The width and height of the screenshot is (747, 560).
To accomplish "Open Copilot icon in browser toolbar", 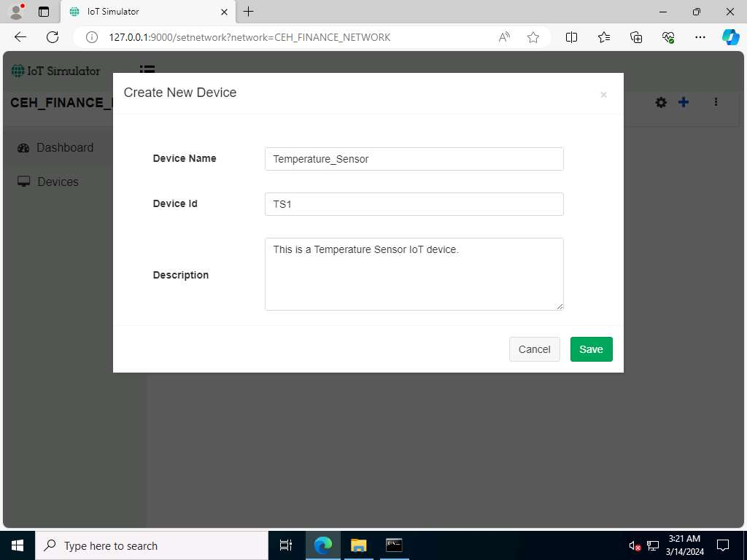I will pyautogui.click(x=730, y=37).
